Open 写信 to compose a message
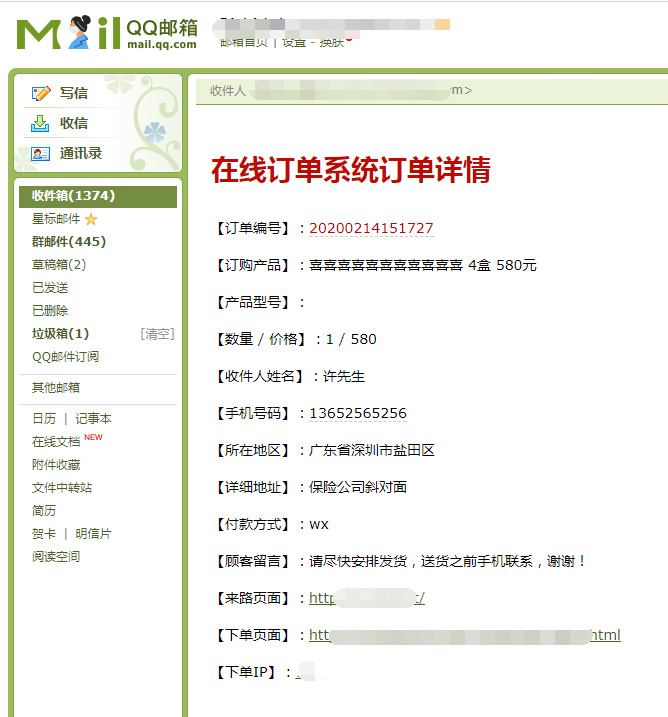The image size is (668, 717). pos(74,93)
